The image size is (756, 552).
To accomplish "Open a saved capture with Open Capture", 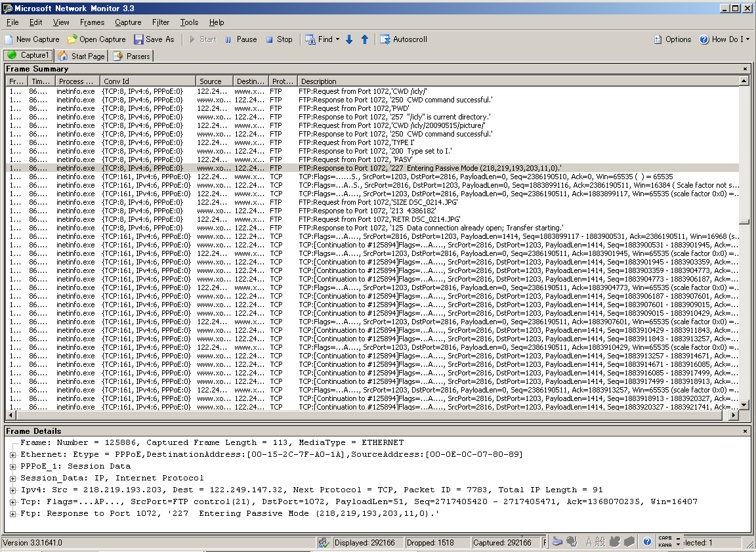I will [x=96, y=39].
